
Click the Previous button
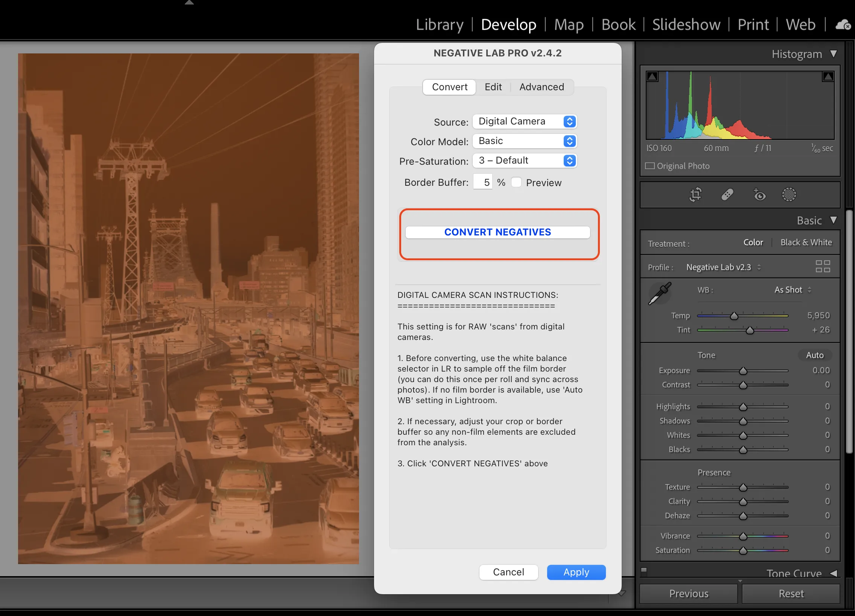[688, 593]
